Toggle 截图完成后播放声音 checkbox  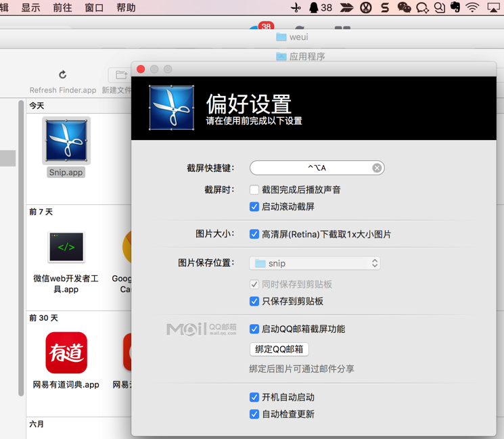pyautogui.click(x=254, y=189)
